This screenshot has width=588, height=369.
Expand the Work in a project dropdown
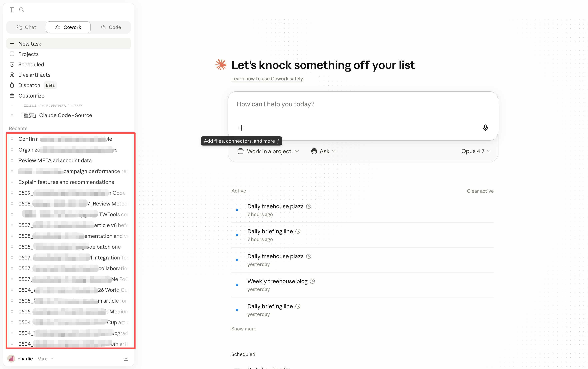click(x=268, y=151)
